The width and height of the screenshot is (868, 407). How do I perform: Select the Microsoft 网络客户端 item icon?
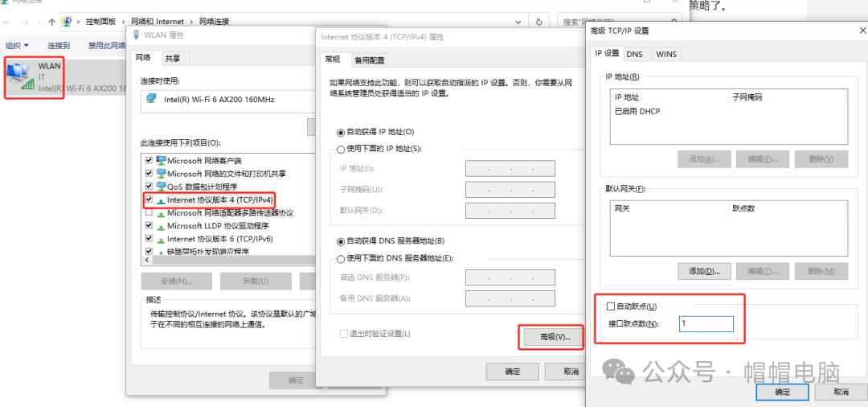[161, 161]
